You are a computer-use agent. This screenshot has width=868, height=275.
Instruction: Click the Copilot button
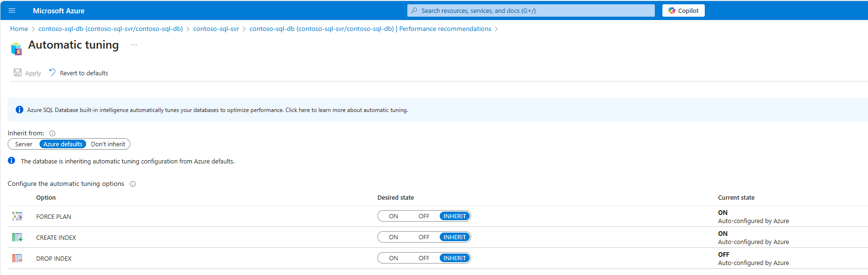point(683,10)
